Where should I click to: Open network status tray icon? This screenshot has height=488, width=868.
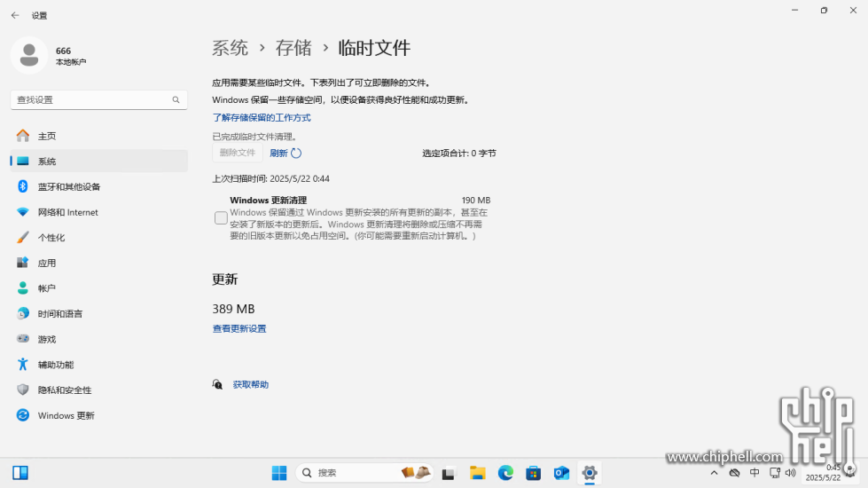click(774, 473)
